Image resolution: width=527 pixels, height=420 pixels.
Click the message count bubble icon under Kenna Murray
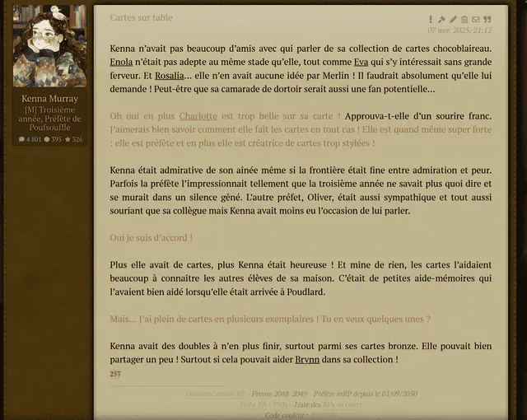point(21,139)
